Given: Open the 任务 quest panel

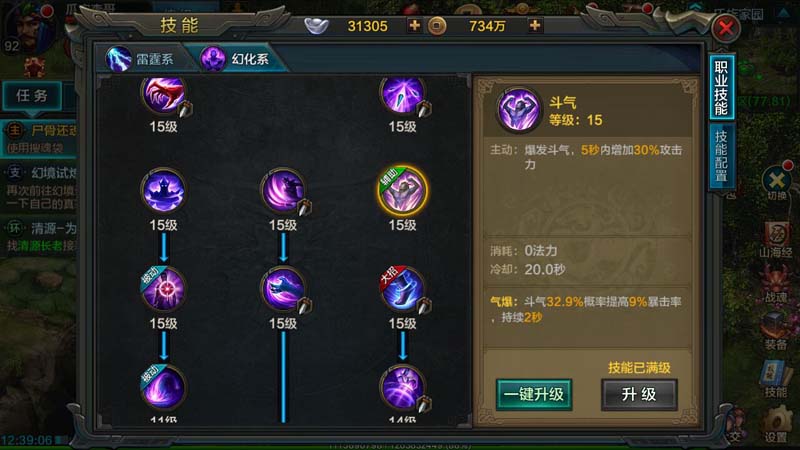Looking at the screenshot, I should [32, 95].
